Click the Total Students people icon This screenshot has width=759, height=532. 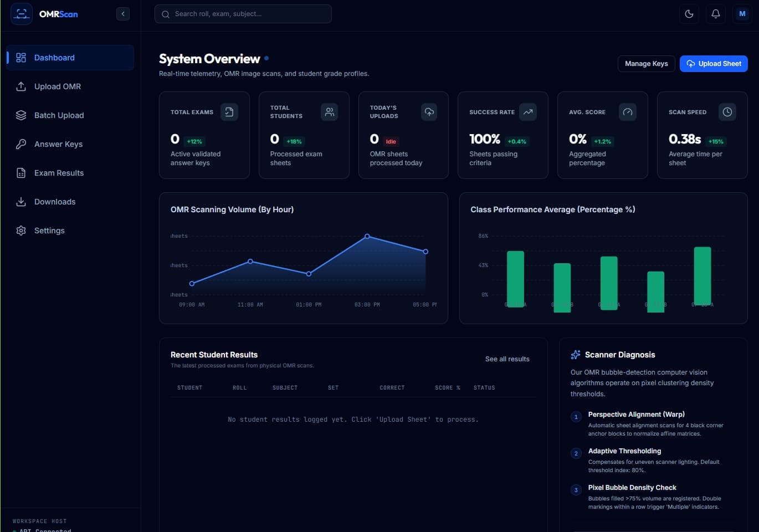(329, 112)
